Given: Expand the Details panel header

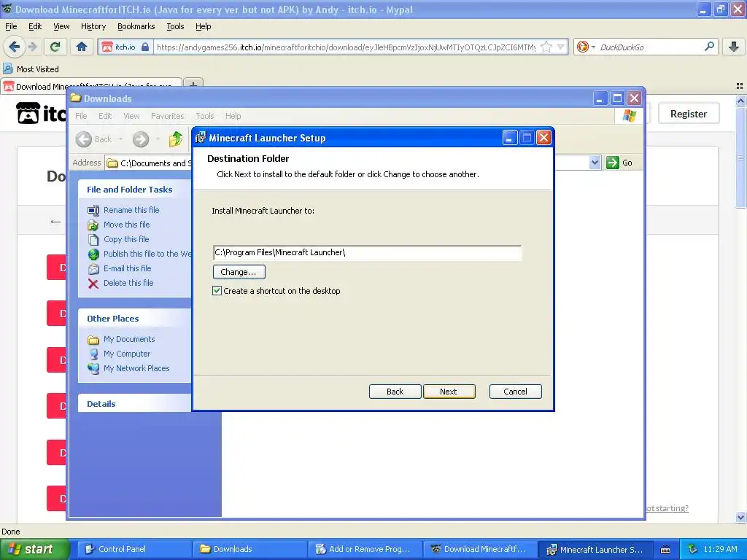Looking at the screenshot, I should point(134,404).
